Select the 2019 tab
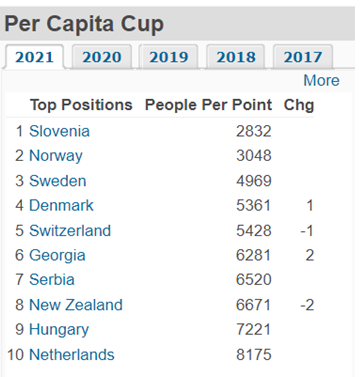Image resolution: width=360 pixels, height=377 pixels. click(169, 57)
